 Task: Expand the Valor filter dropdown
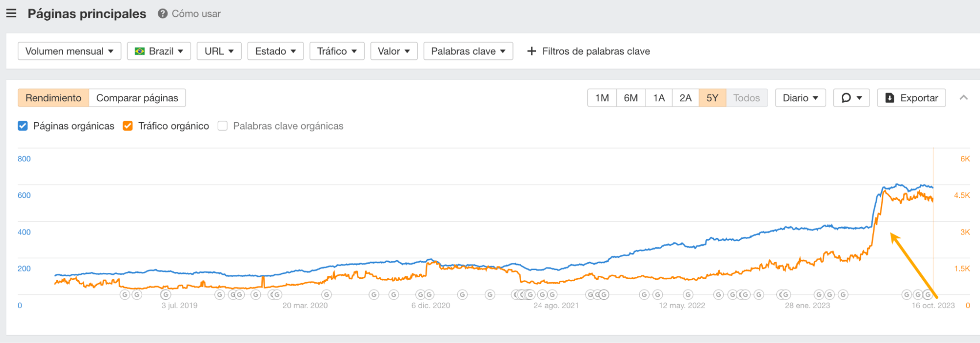pyautogui.click(x=394, y=51)
